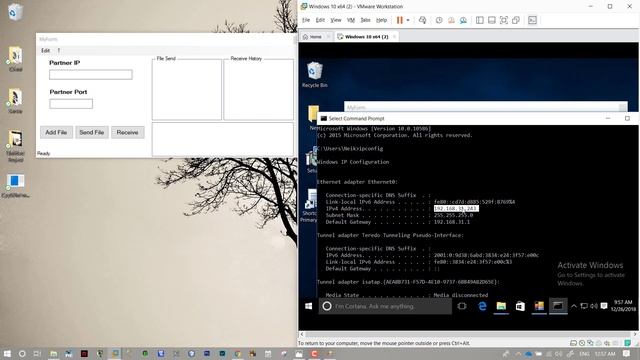Enter full screen mode via the VMware toolbar icon

(x=504, y=20)
